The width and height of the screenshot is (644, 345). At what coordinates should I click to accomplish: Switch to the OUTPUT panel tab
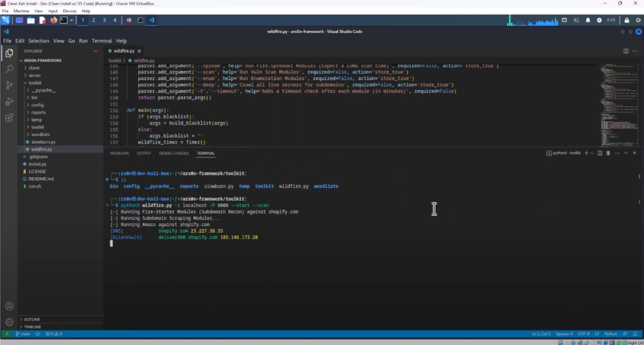144,153
